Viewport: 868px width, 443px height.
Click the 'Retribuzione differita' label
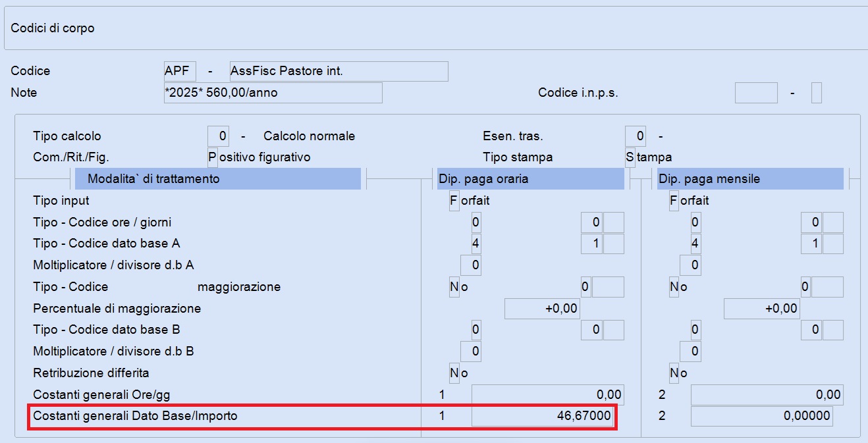(x=91, y=373)
